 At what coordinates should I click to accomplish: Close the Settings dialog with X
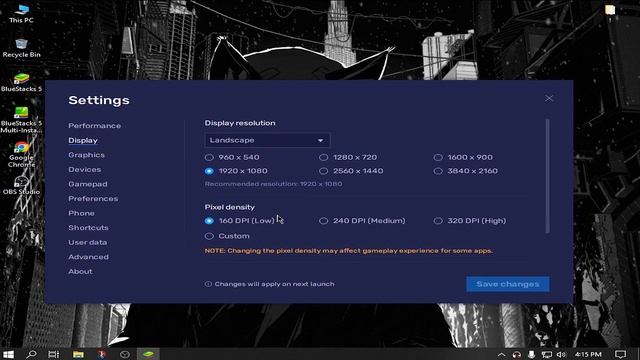click(549, 98)
